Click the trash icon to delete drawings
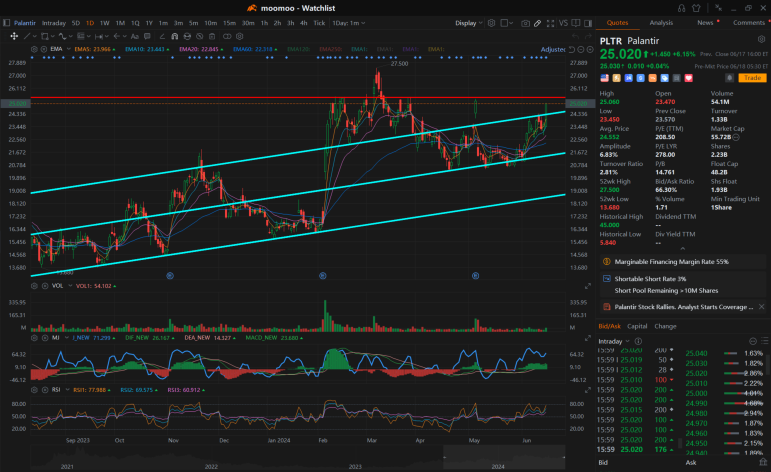 click(x=212, y=36)
